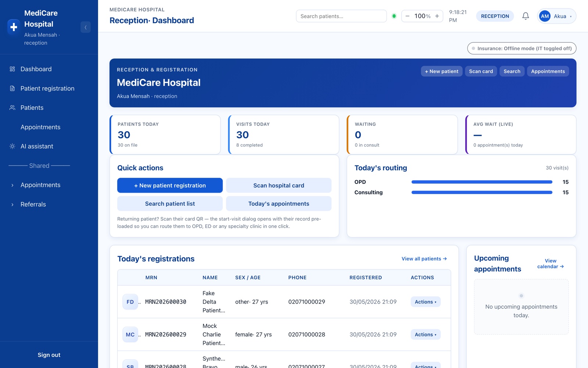
Task: Follow View all patients link
Action: tap(424, 259)
